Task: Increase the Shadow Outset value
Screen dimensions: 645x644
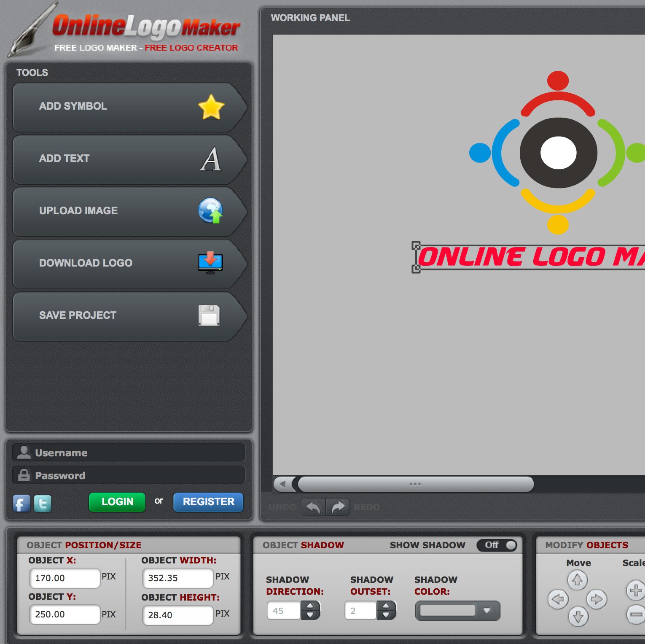Action: click(x=386, y=606)
